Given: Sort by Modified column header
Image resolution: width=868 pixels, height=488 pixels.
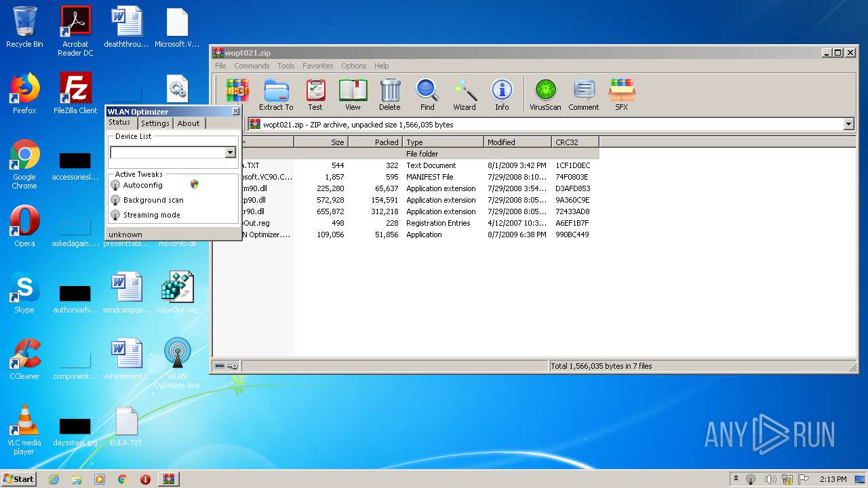Looking at the screenshot, I should pyautogui.click(x=518, y=142).
